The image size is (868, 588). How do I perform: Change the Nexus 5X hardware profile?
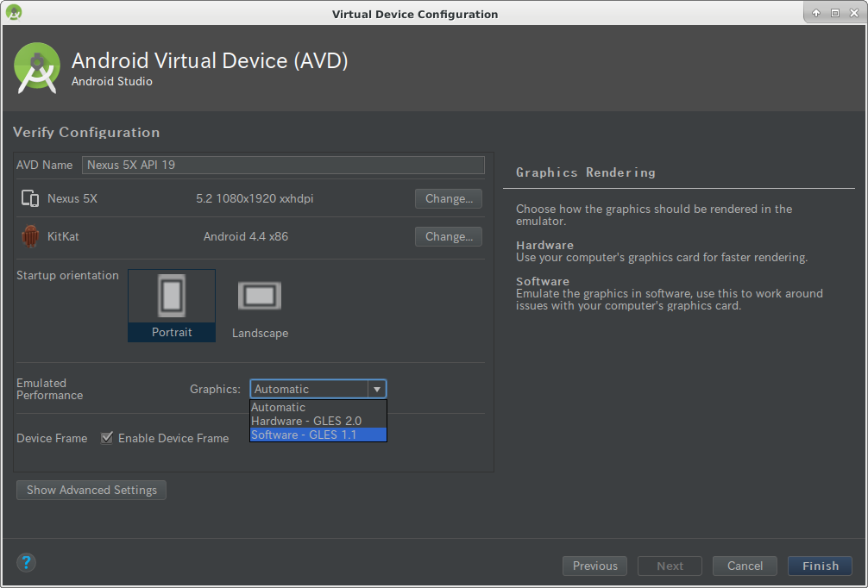[x=449, y=198]
